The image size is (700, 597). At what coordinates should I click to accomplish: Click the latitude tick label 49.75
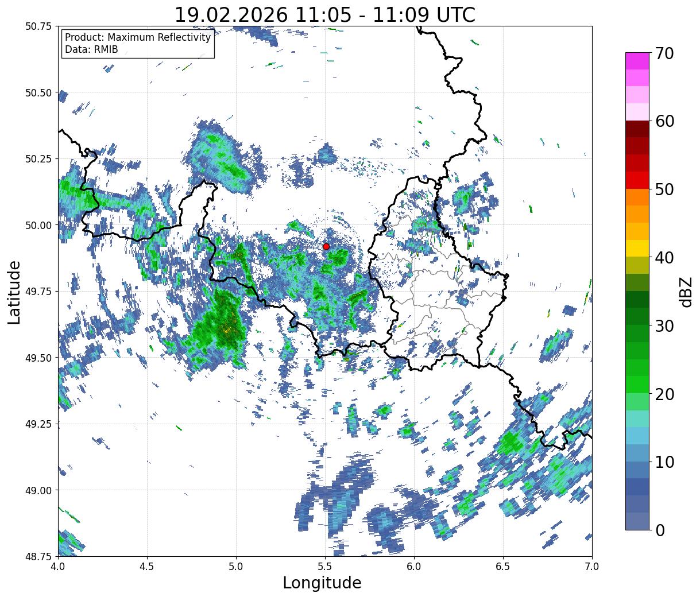(38, 292)
